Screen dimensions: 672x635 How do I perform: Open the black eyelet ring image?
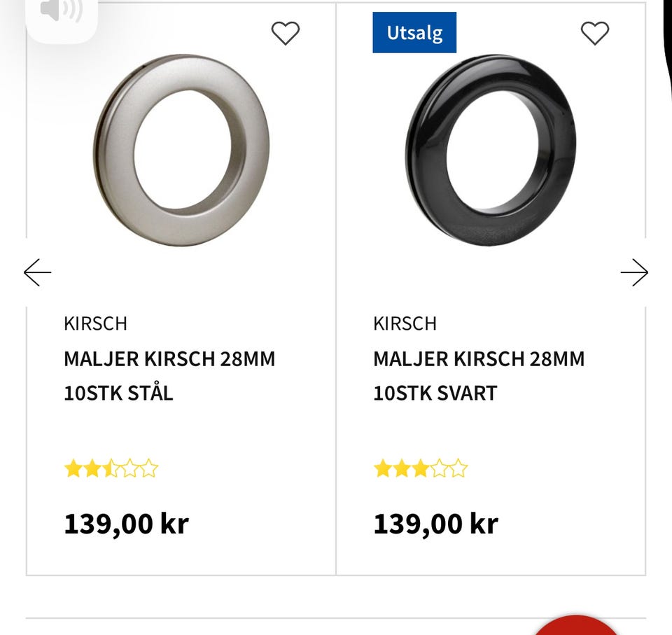tap(491, 150)
